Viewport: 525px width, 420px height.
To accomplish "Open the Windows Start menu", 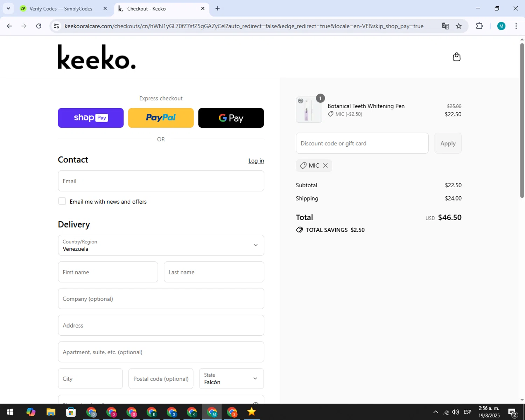I will [10, 412].
